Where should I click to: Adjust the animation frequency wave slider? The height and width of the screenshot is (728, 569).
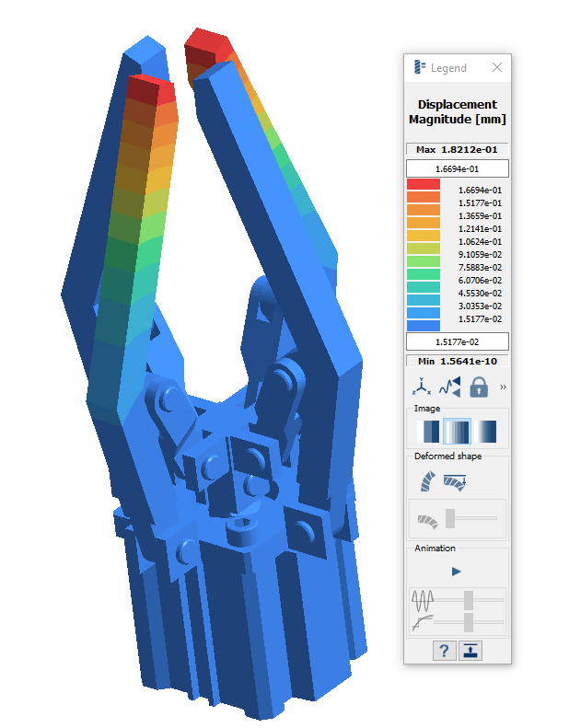(469, 600)
